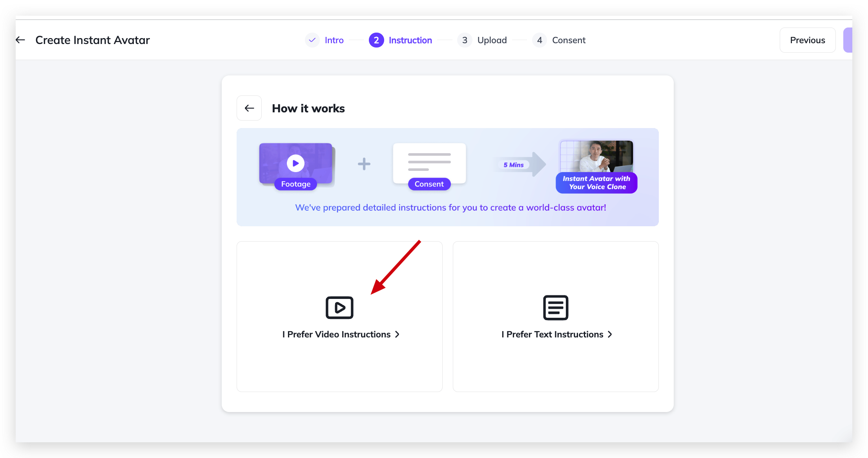Click the step 3 circle icon
Screen dimensions: 868x458
pyautogui.click(x=465, y=40)
